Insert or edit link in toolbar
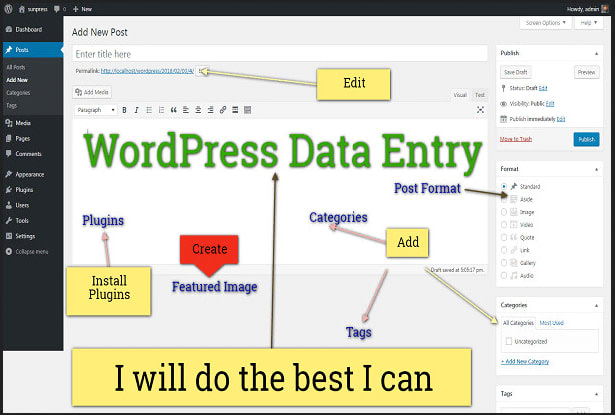Viewport: 615px width, 415px height. click(223, 110)
